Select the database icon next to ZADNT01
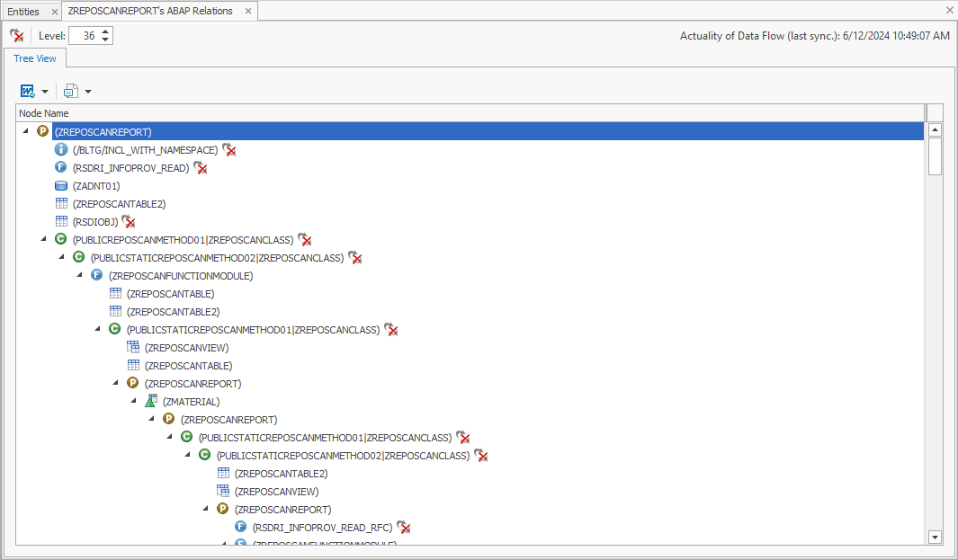 (60, 185)
